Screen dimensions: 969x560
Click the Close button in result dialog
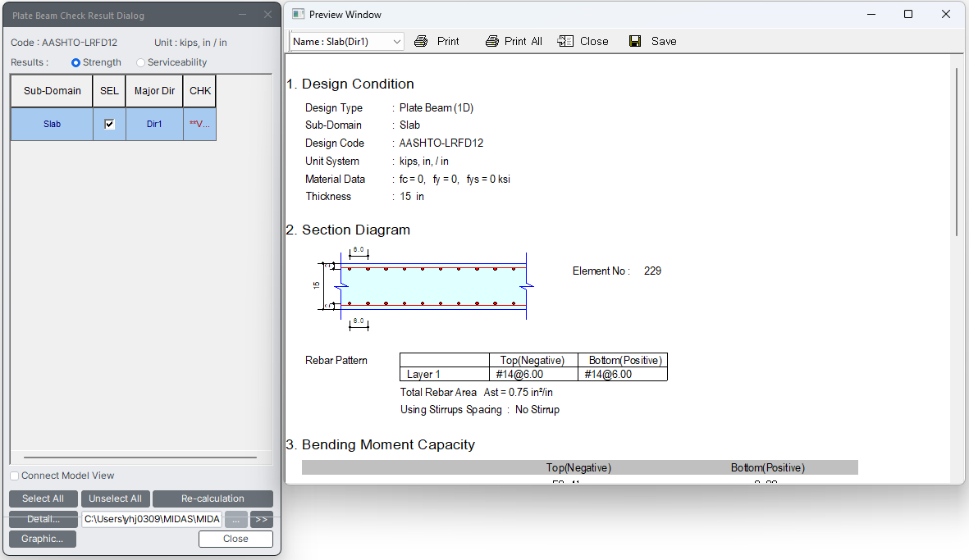pyautogui.click(x=235, y=539)
